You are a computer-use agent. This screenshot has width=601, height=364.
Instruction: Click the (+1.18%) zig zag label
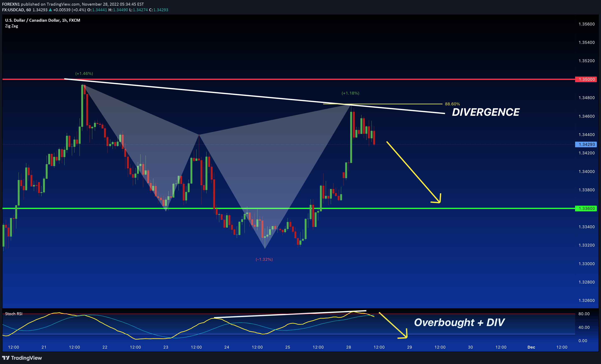coord(350,93)
